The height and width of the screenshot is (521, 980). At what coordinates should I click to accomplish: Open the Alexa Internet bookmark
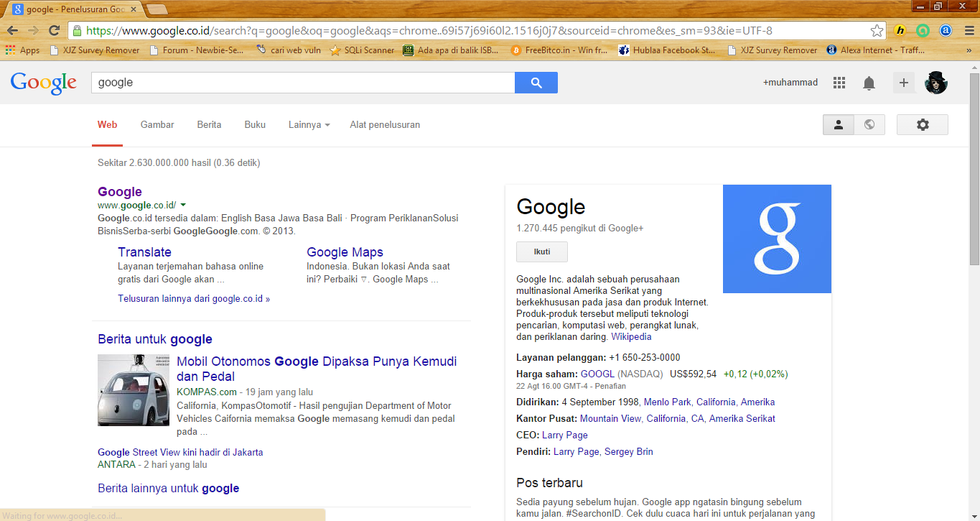(x=876, y=50)
